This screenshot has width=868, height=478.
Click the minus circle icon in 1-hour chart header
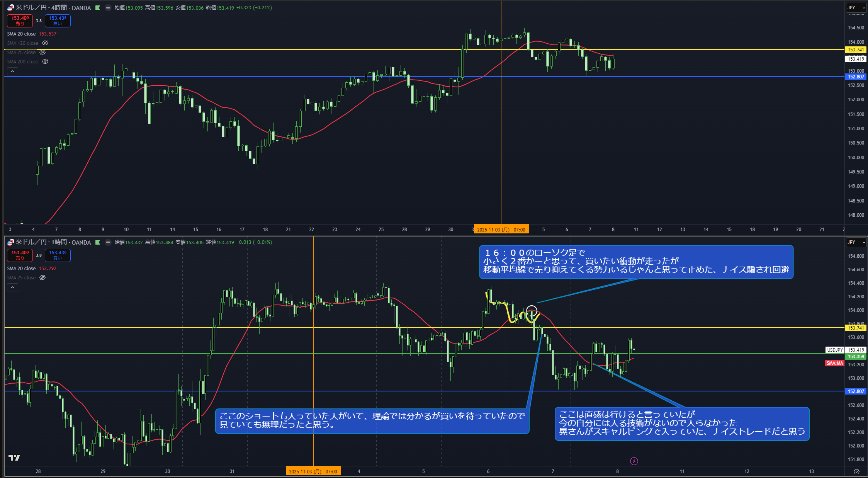coord(108,242)
